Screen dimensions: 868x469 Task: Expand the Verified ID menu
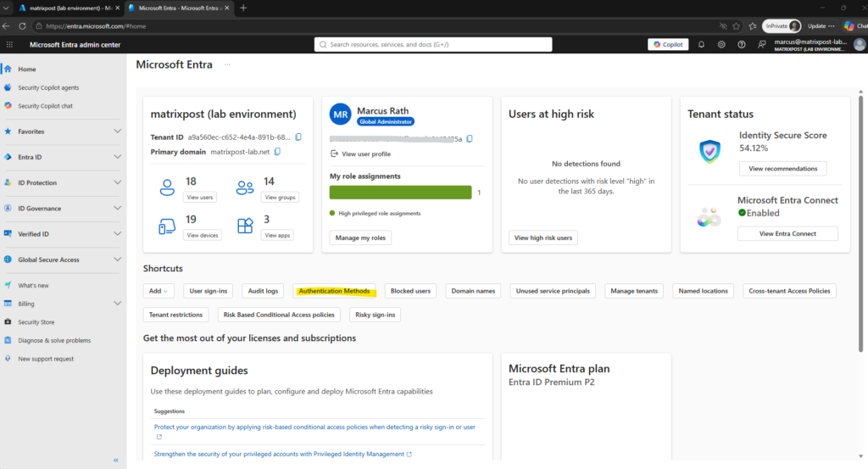coord(117,234)
